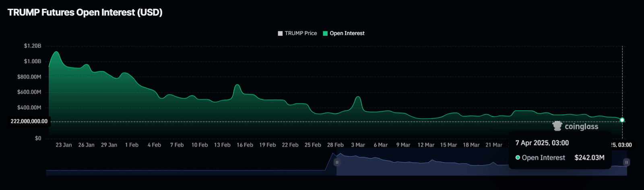
Task: Grab the right range slider handle
Action: [626, 162]
